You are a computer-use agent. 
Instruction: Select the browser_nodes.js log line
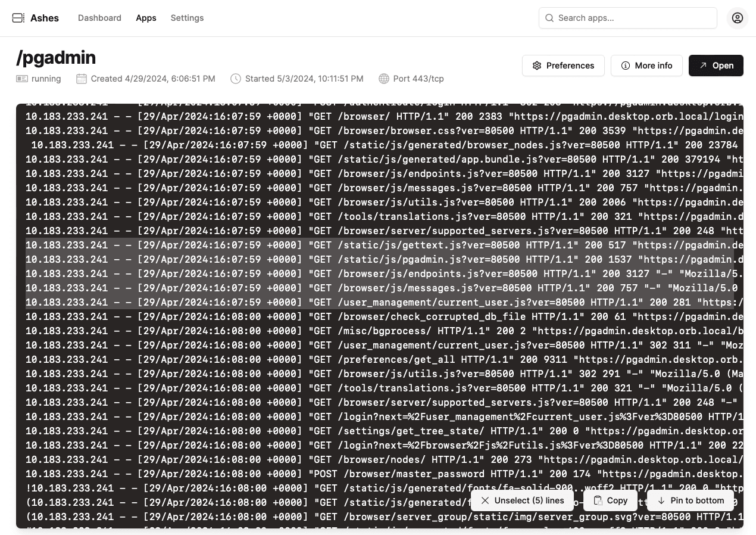point(380,145)
